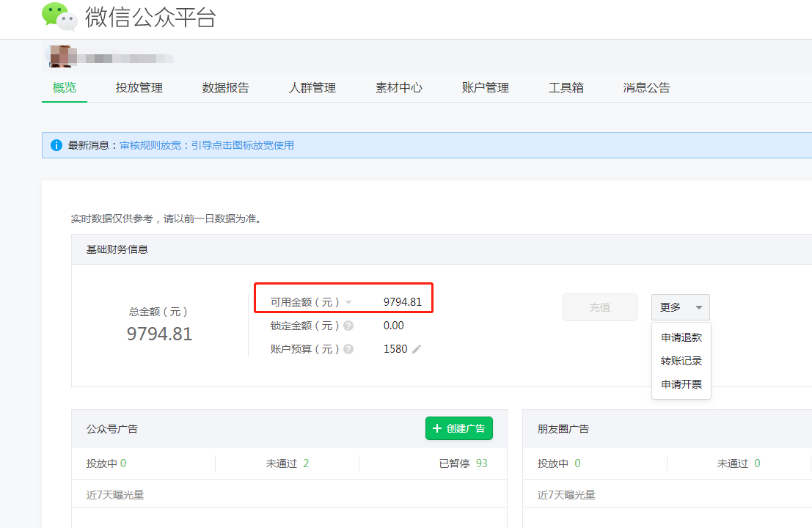Open news link 审核规则放宽

(207, 145)
